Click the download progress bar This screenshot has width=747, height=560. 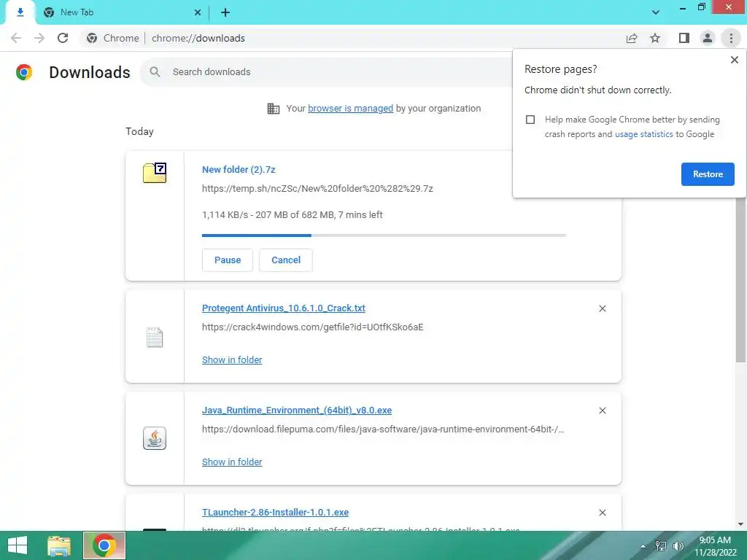384,236
